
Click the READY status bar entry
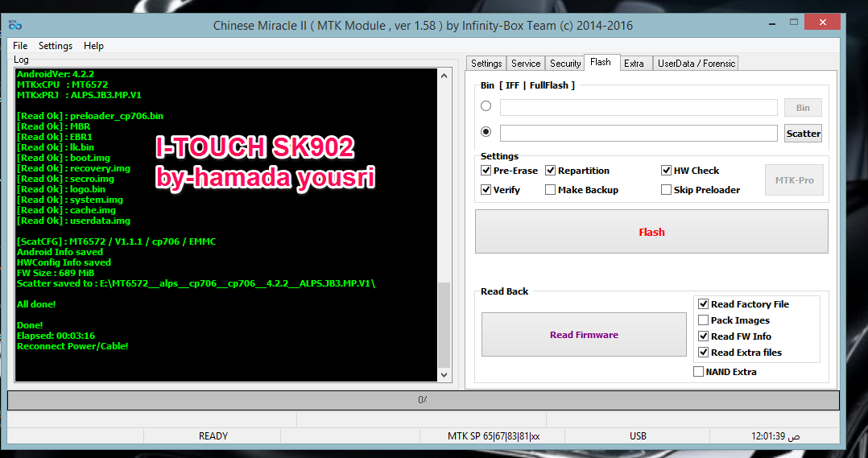[213, 436]
